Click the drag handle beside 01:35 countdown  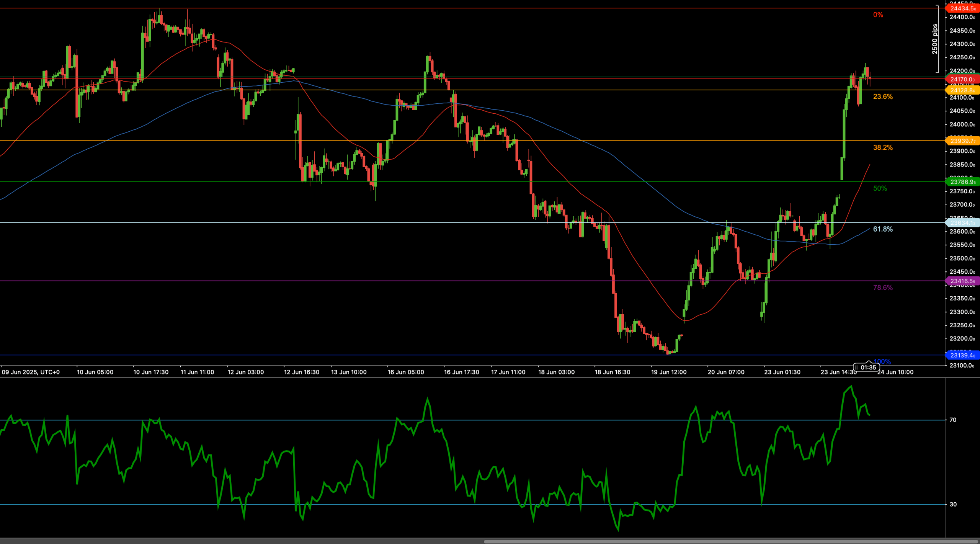[856, 367]
